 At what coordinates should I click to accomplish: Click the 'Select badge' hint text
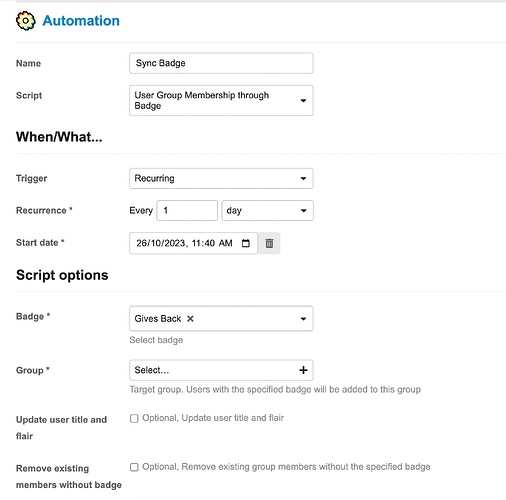click(x=156, y=340)
